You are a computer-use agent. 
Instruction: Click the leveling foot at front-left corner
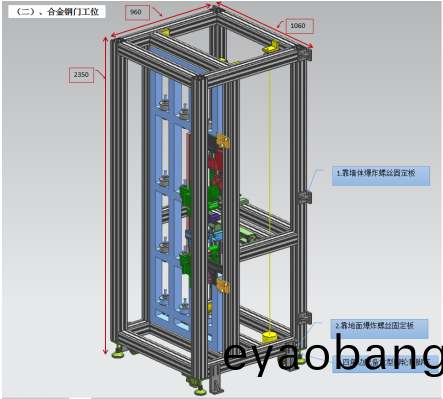point(120,352)
